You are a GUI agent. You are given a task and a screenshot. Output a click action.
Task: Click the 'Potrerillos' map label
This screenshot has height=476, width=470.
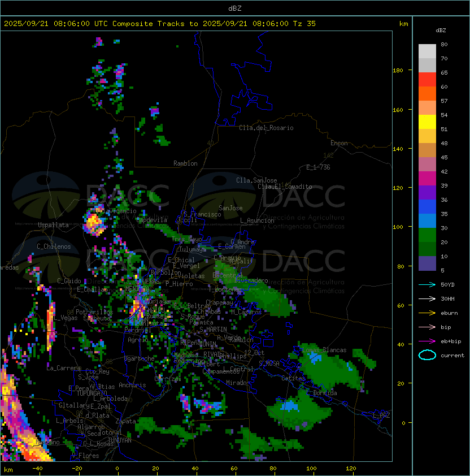tap(94, 312)
